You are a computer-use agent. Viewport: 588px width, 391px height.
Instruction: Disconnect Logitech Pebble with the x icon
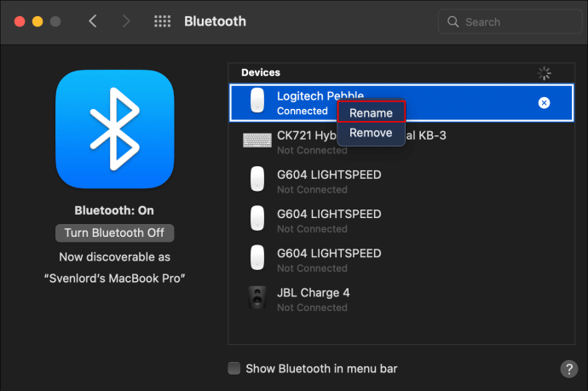coord(544,103)
